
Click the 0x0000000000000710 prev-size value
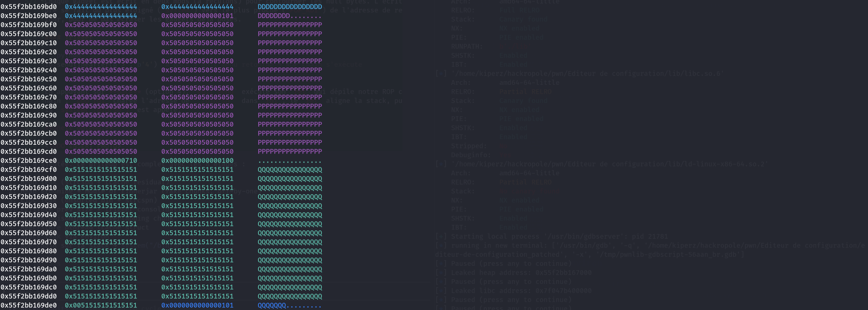(101, 161)
